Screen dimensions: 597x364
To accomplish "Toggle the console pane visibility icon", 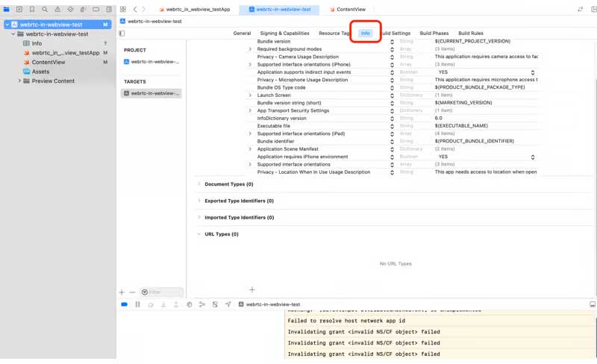I will click(593, 304).
